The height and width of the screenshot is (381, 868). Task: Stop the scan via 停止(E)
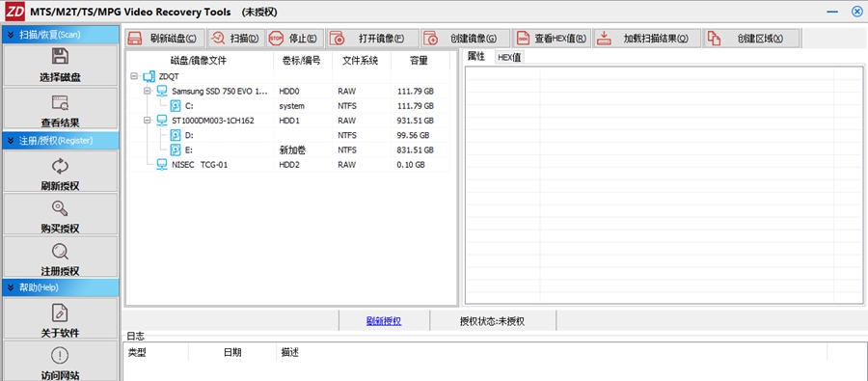pyautogui.click(x=294, y=39)
